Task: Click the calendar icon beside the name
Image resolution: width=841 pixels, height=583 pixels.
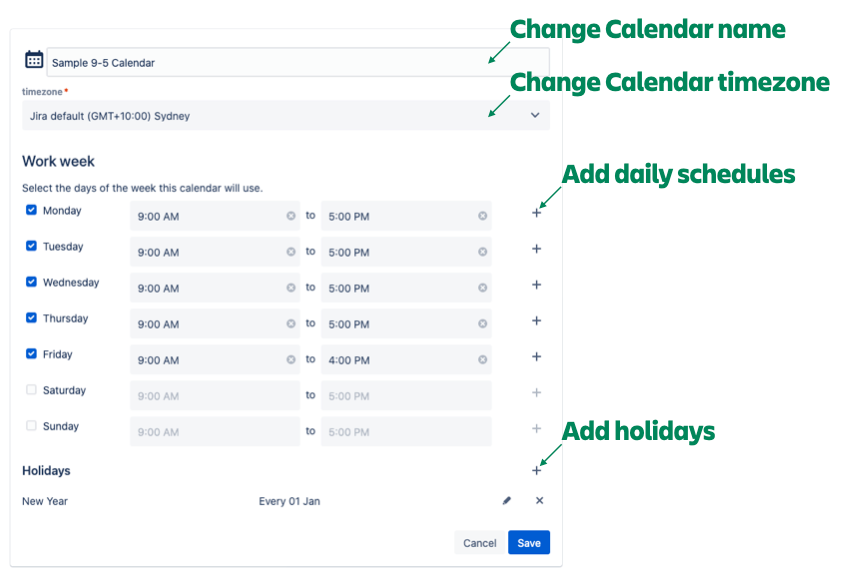Action: click(x=34, y=60)
